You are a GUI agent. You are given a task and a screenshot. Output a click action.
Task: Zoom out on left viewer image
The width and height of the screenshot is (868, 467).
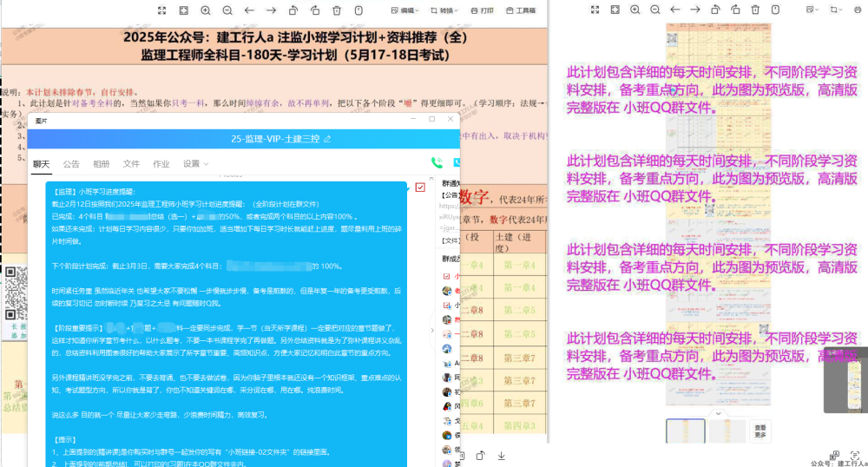(x=227, y=10)
